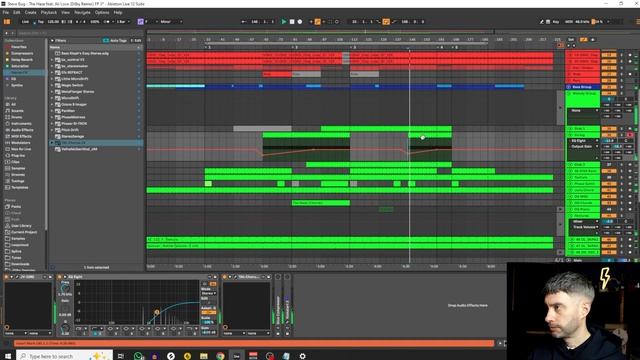
Task: Open the Sounds library category
Action: coord(17,111)
